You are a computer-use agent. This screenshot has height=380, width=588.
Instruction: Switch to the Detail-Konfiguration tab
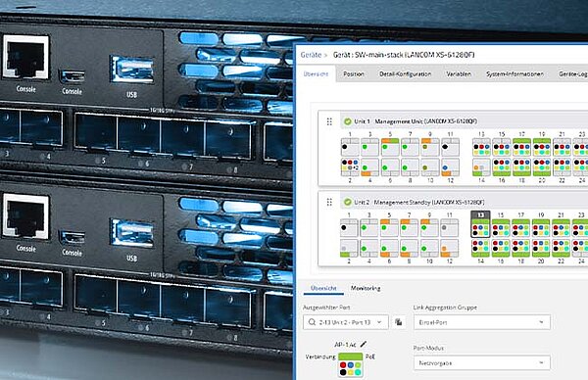pyautogui.click(x=406, y=74)
